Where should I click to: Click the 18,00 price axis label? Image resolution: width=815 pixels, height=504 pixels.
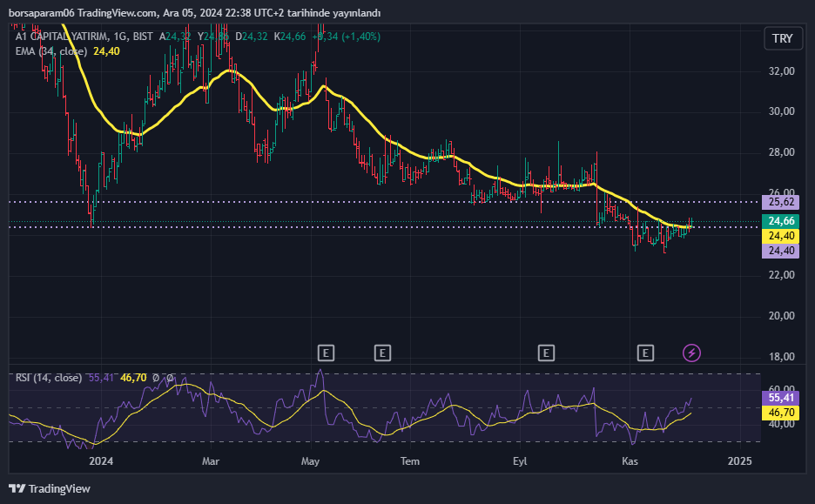pyautogui.click(x=782, y=357)
